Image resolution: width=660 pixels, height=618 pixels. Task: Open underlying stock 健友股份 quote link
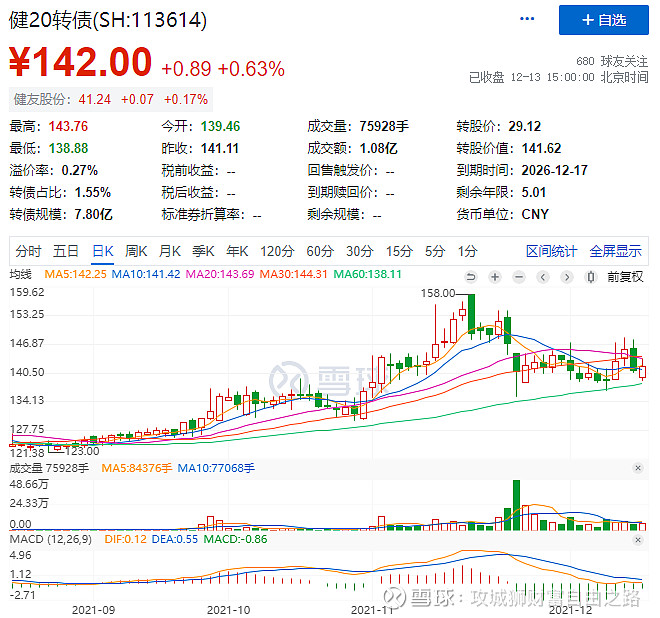[111, 99]
